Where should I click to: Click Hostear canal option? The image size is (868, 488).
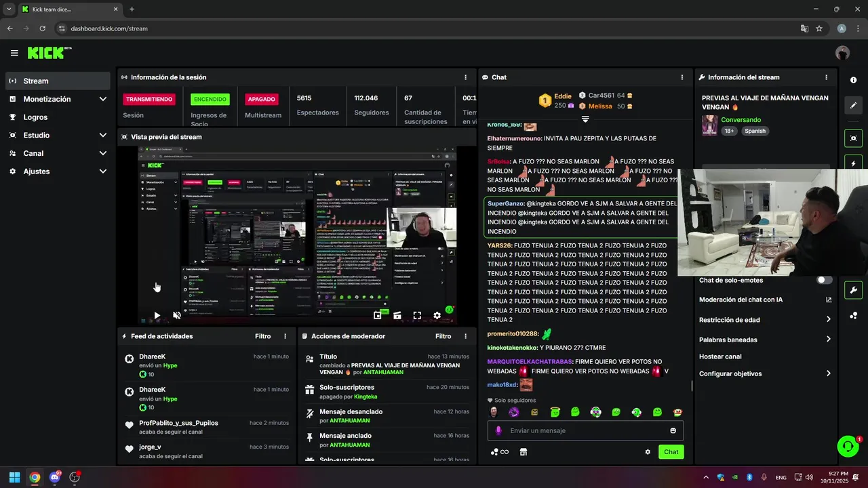720,357
